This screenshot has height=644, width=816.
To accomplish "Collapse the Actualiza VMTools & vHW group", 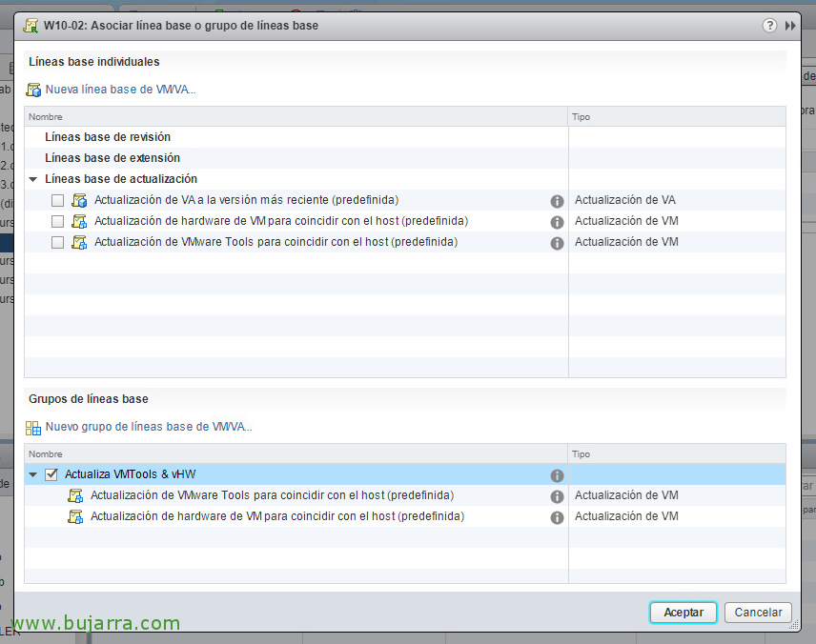I will click(33, 474).
